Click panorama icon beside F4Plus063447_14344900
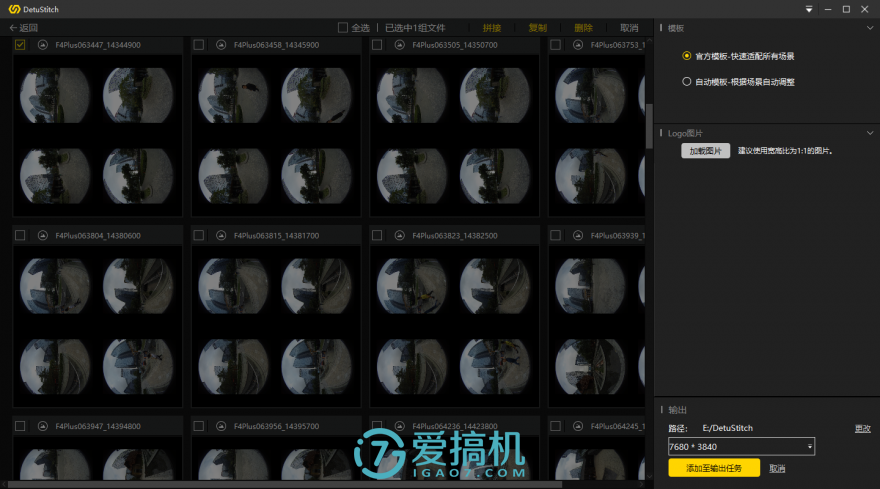The image size is (880, 489). 43,45
